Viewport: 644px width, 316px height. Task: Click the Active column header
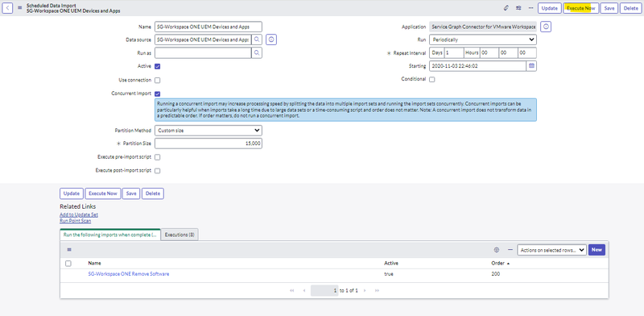click(x=391, y=264)
